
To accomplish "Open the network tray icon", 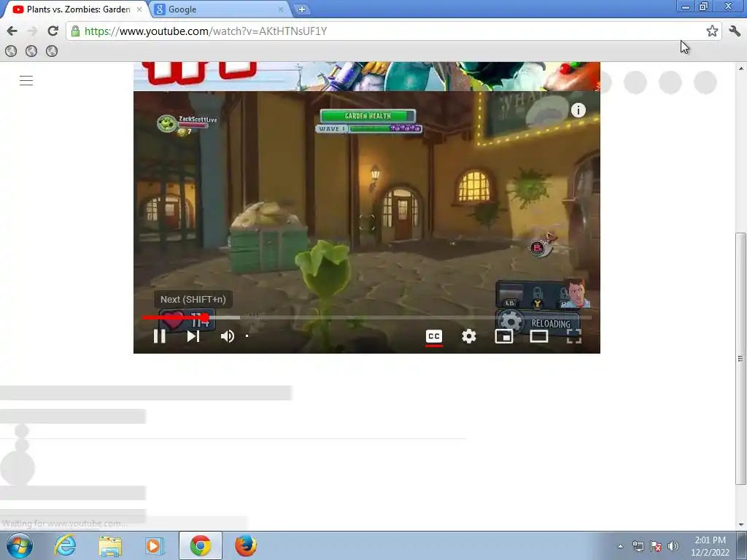I will click(638, 546).
